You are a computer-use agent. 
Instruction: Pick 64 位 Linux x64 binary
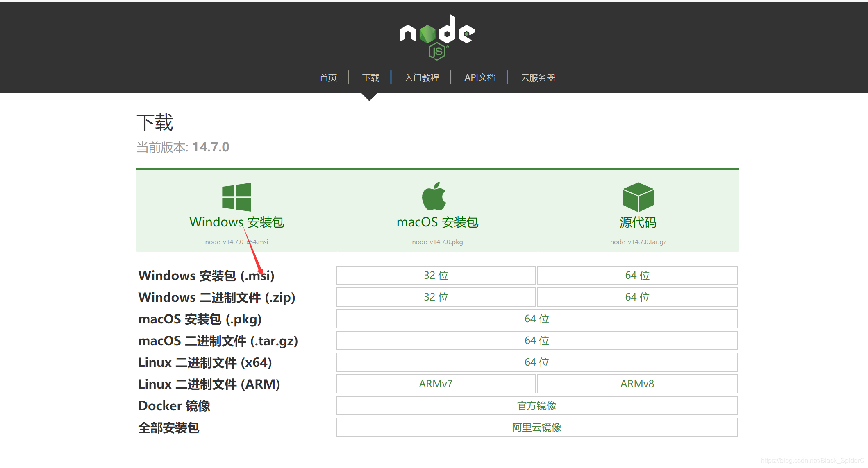536,362
